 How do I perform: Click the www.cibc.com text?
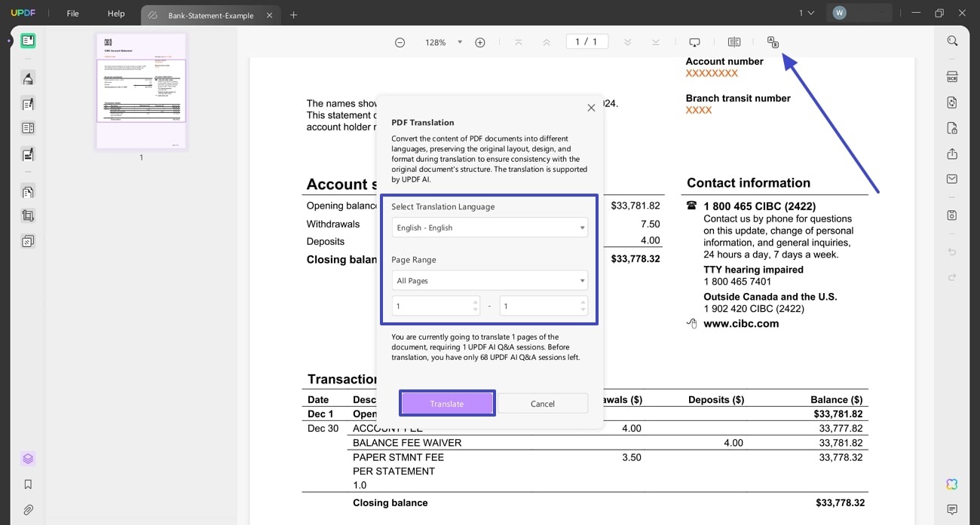pyautogui.click(x=741, y=324)
